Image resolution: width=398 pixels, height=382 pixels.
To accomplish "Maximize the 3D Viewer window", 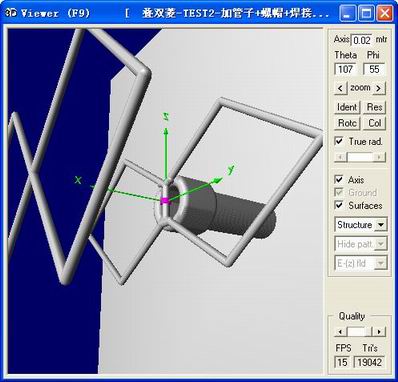I will pos(366,14).
